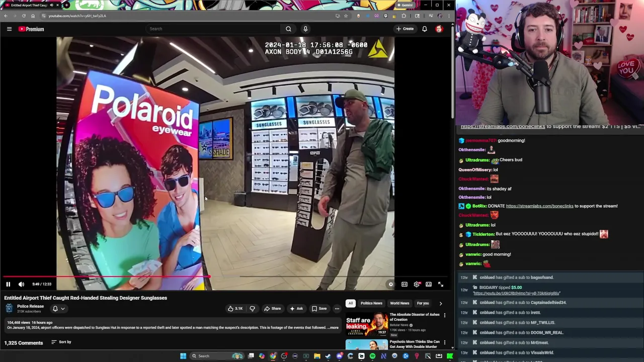Open the Police Release channel
This screenshot has width=644, height=362.
(30, 306)
